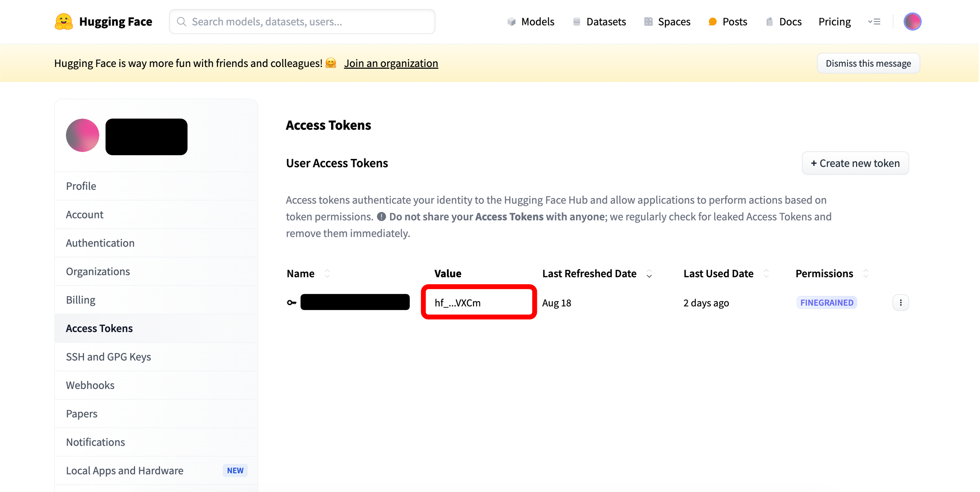
Task: Open the three-dot token options menu
Action: (x=900, y=303)
